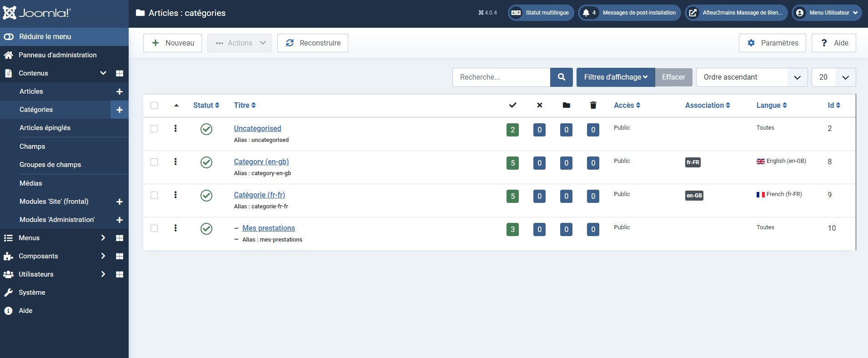Select the Category (en-gb) row checkbox
This screenshot has width=868, height=358.
tap(154, 162)
